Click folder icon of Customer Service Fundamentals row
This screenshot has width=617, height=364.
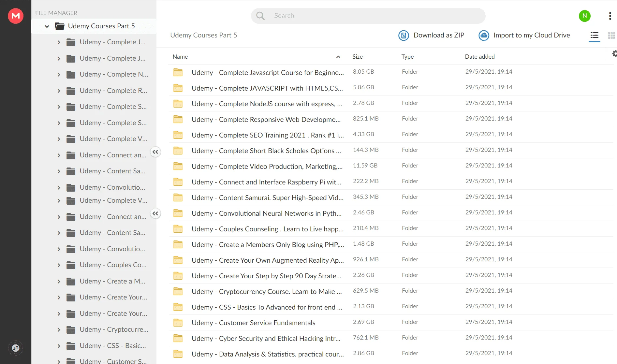click(x=178, y=323)
